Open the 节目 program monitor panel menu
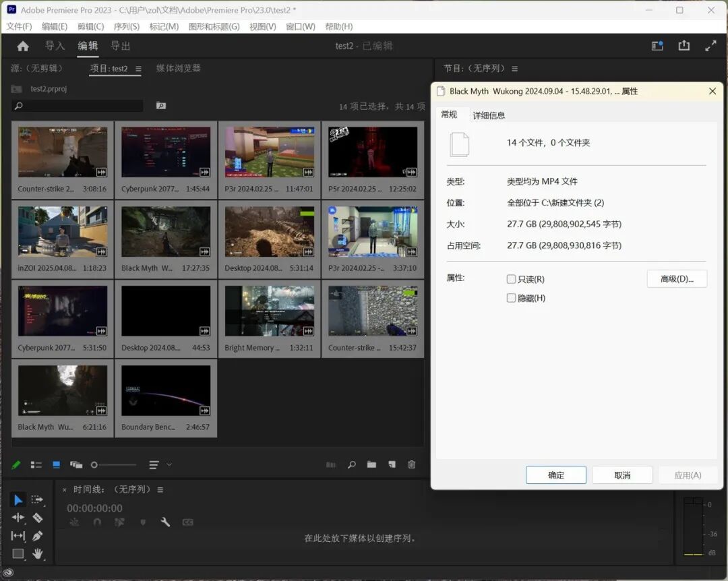Screen dimensions: 728x581 pyautogui.click(x=514, y=69)
